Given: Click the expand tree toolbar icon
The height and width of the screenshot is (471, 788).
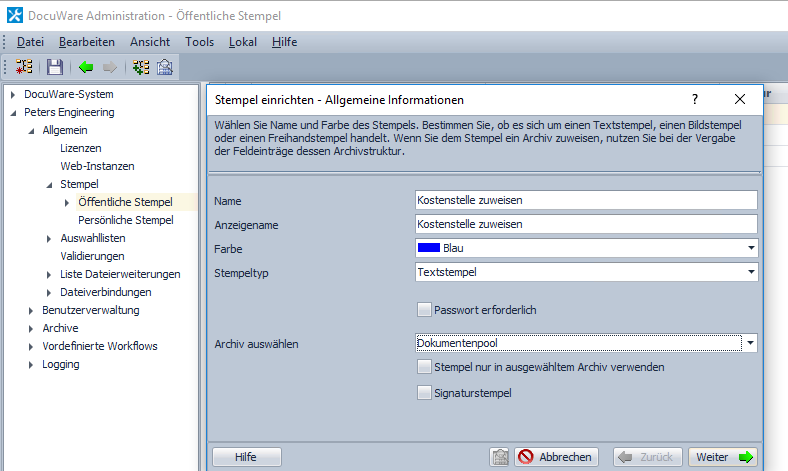Looking at the screenshot, I should [x=141, y=67].
